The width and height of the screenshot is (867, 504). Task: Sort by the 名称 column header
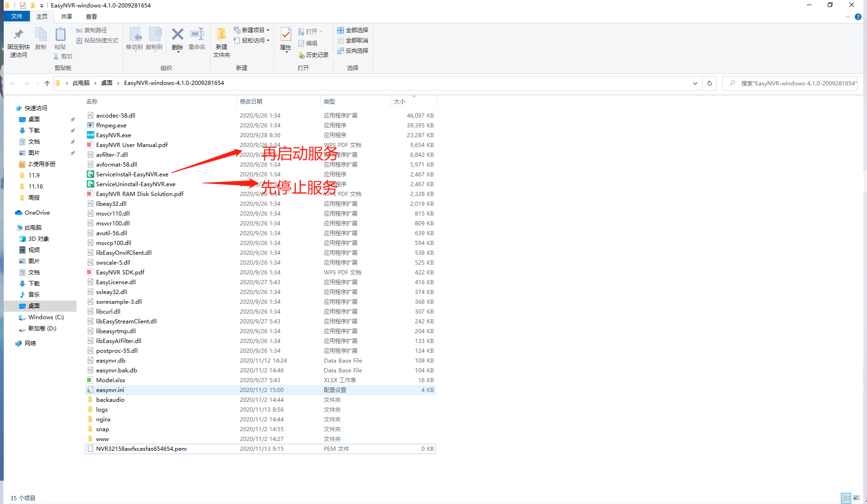point(92,102)
